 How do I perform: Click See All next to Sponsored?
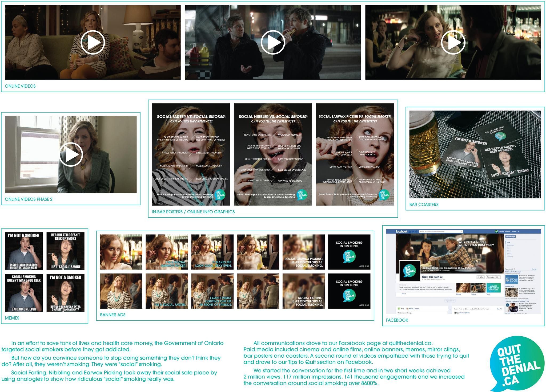(534, 269)
